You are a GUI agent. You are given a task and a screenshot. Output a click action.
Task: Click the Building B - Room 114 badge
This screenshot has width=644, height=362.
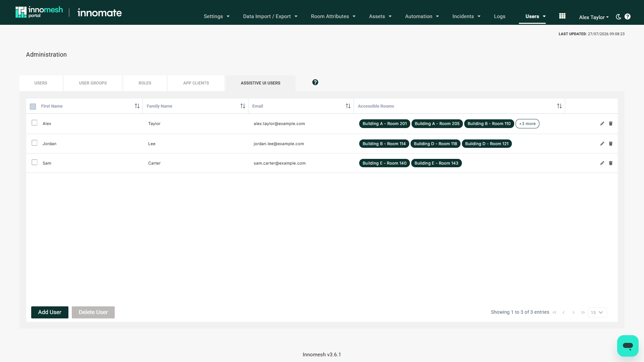[384, 144]
